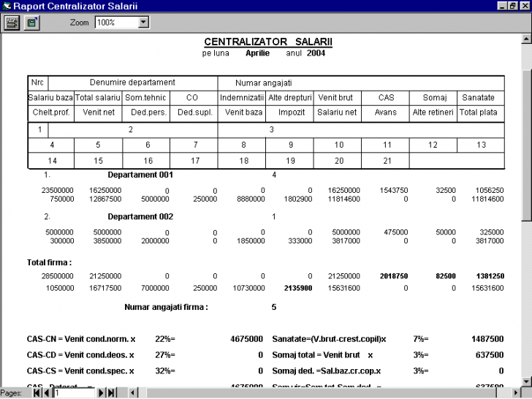Go to the previous page button
This screenshot has height=399, width=532.
47,393
